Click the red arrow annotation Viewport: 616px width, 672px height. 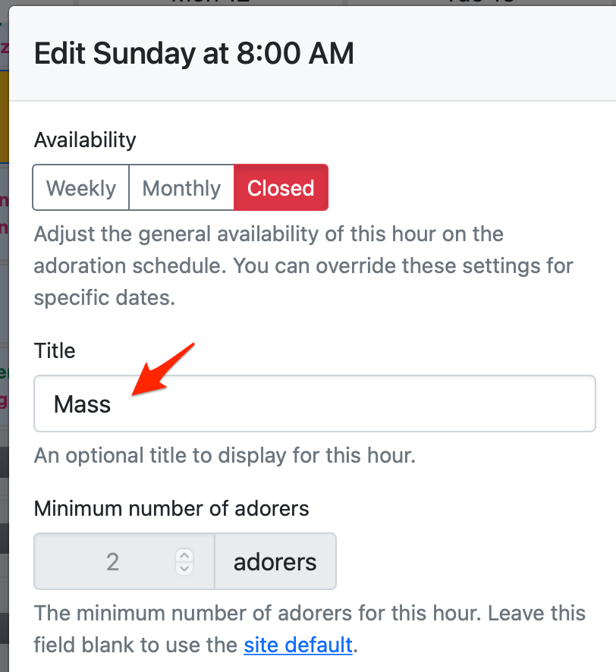tap(163, 369)
